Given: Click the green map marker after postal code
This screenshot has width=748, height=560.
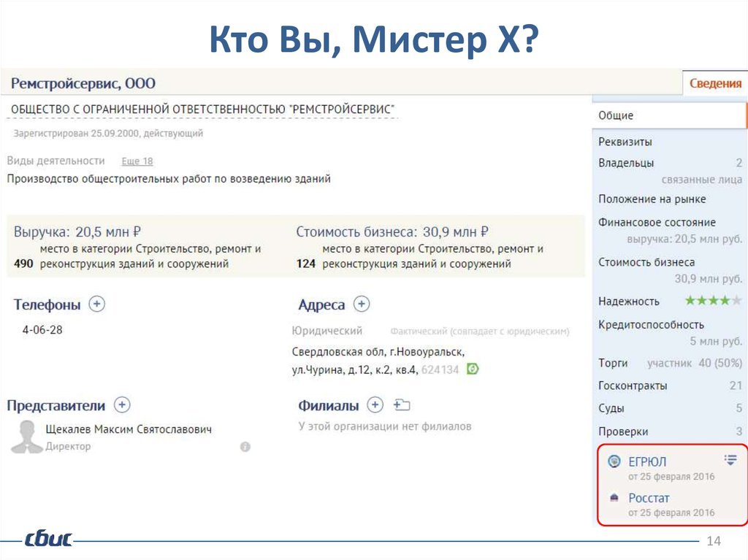Looking at the screenshot, I should (473, 369).
